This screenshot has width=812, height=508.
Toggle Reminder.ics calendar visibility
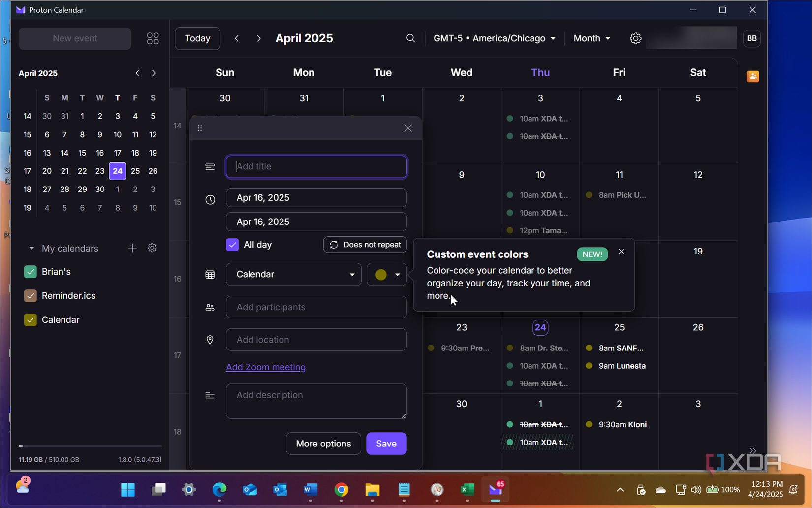[31, 296]
